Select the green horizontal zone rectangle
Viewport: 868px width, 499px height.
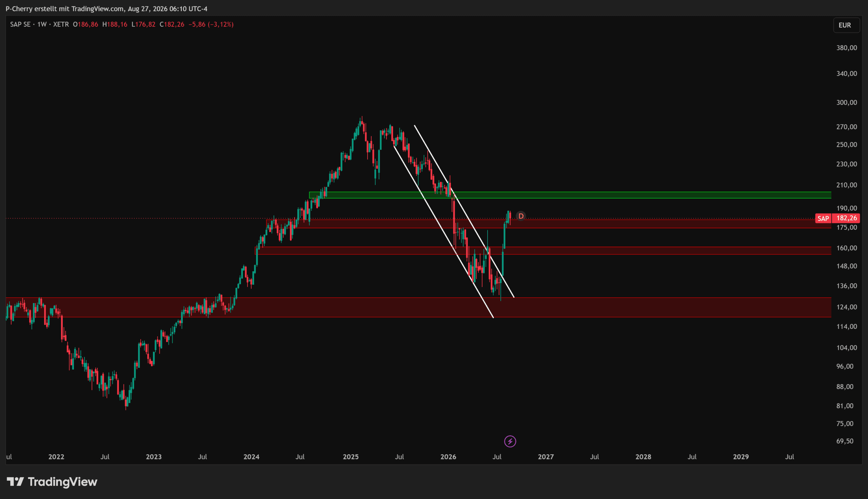point(570,195)
